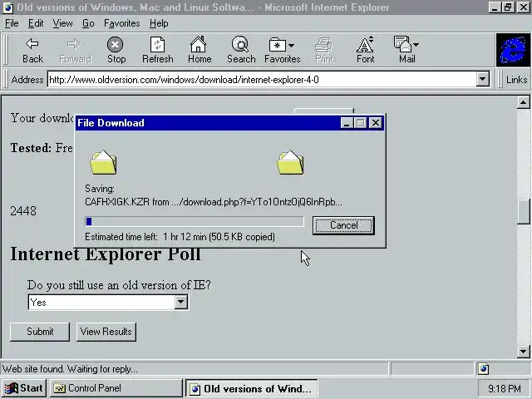Click the 9:18 PM taskbar clock

[x=505, y=388]
